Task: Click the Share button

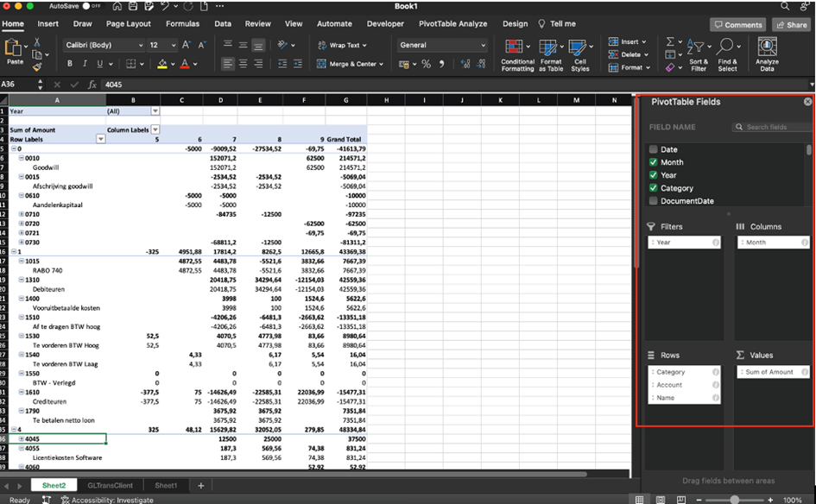Action: click(x=790, y=25)
